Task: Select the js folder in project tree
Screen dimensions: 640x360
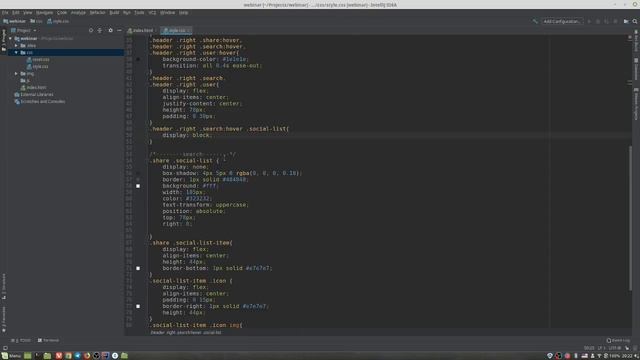Action: [x=25, y=80]
